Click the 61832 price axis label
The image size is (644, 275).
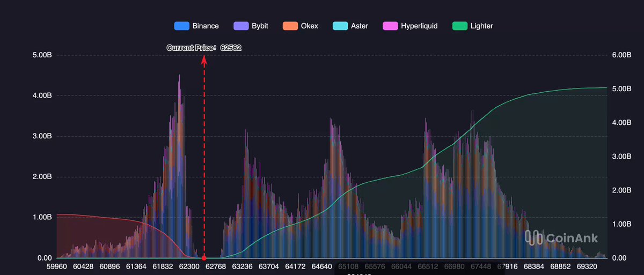click(x=163, y=266)
